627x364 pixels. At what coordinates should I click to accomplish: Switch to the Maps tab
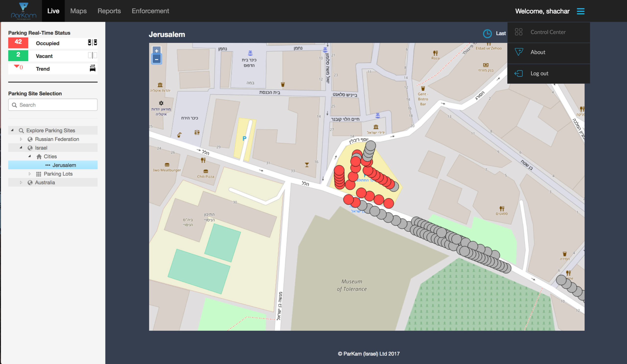tap(78, 11)
